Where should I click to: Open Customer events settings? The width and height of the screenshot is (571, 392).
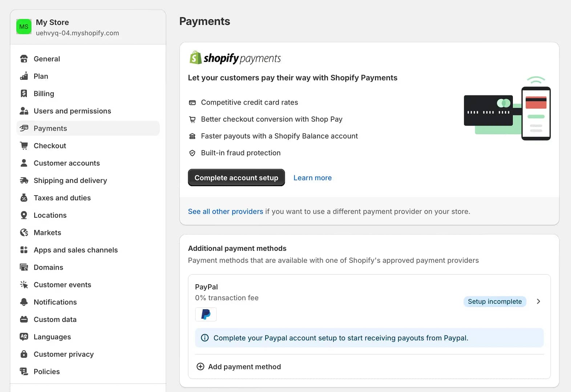click(x=88, y=285)
